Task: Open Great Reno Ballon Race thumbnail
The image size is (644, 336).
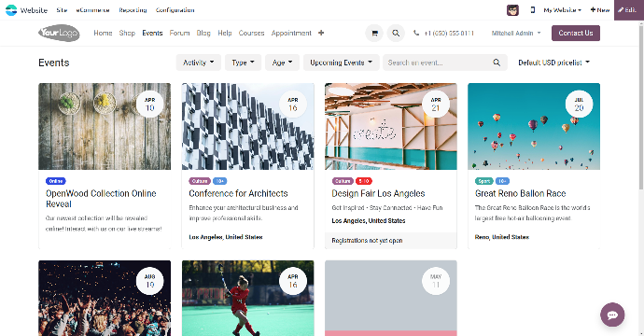Action: point(534,127)
